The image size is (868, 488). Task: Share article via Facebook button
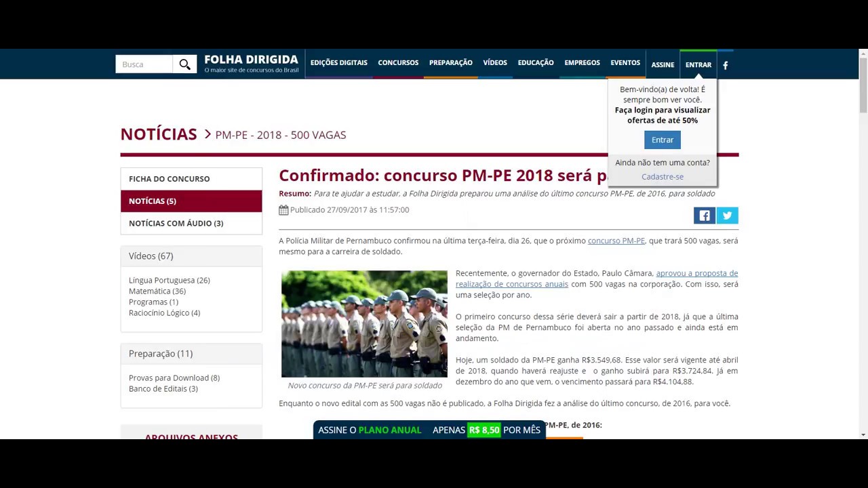[705, 216]
